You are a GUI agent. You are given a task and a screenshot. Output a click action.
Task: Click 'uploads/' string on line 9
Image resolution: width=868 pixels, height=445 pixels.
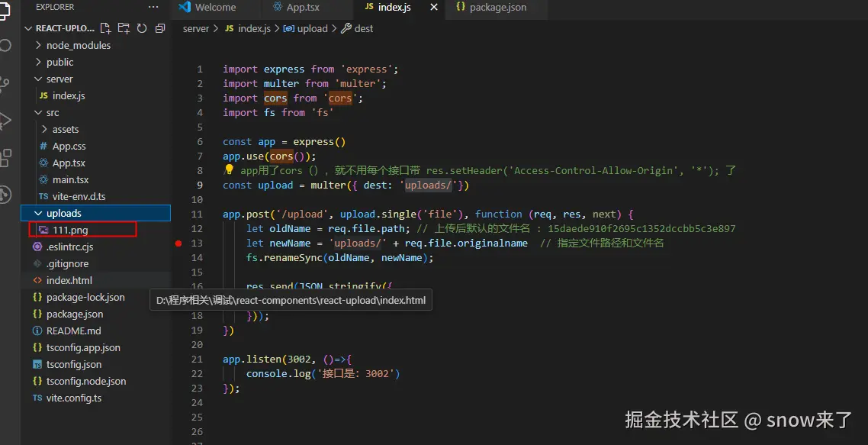[429, 185]
